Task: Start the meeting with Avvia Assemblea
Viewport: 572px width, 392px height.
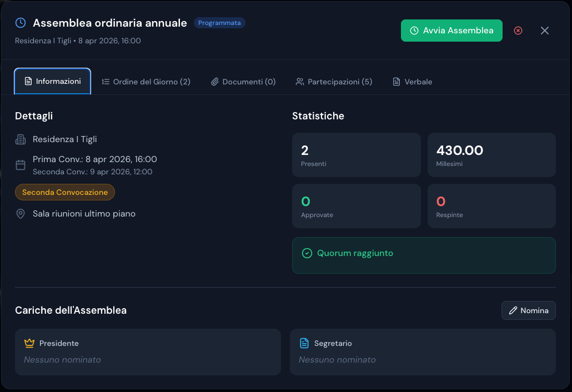Action: (451, 31)
